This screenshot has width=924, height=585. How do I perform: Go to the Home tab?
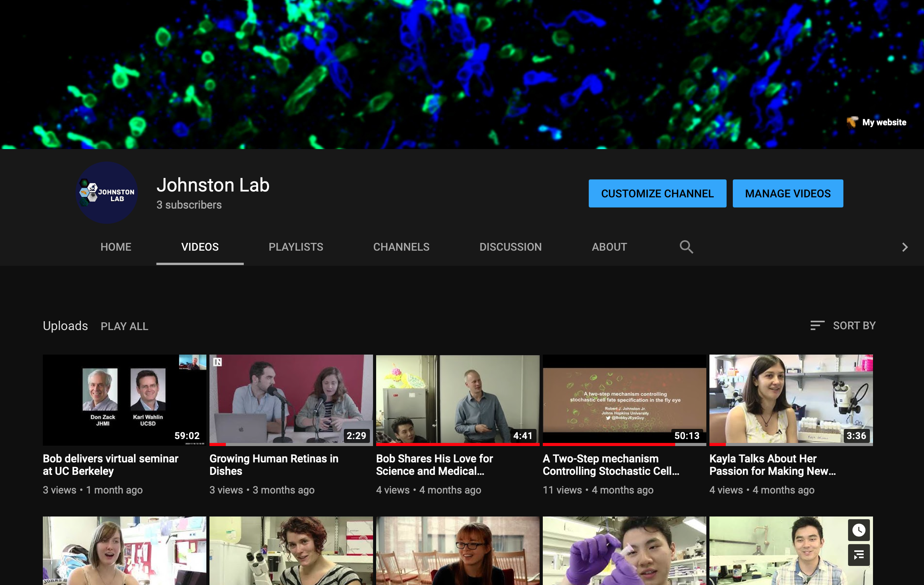[x=116, y=247]
